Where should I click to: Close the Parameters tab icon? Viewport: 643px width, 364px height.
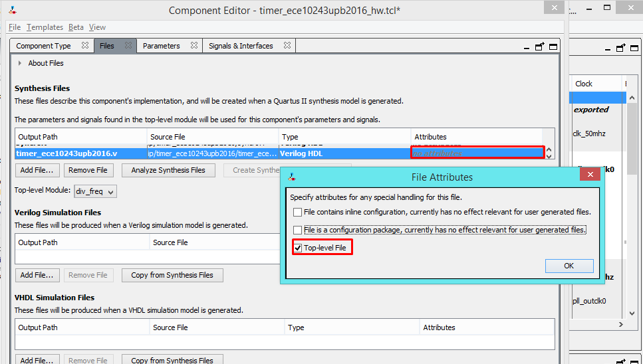[x=194, y=45]
